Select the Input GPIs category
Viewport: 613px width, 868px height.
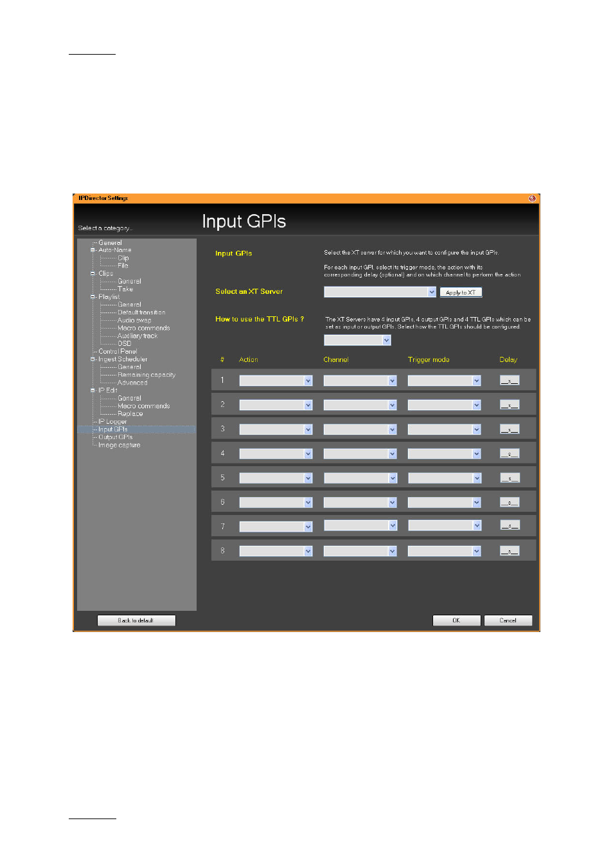pyautogui.click(x=112, y=429)
